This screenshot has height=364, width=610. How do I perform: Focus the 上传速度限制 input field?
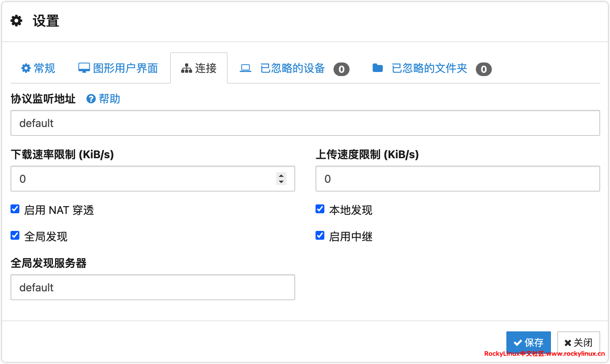(457, 179)
